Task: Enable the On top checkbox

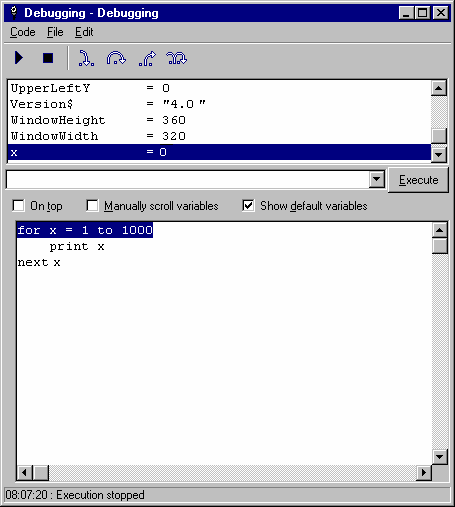Action: coord(18,206)
